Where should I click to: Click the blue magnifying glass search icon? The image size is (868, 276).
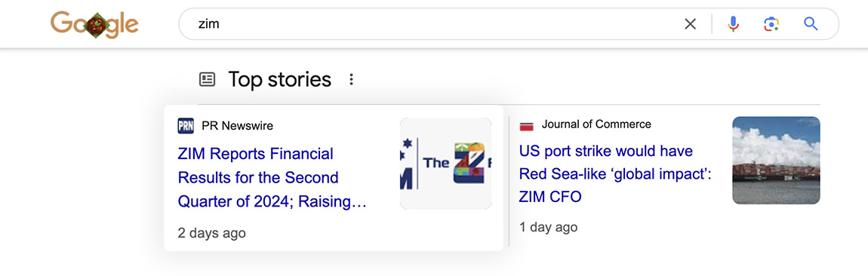pos(811,24)
